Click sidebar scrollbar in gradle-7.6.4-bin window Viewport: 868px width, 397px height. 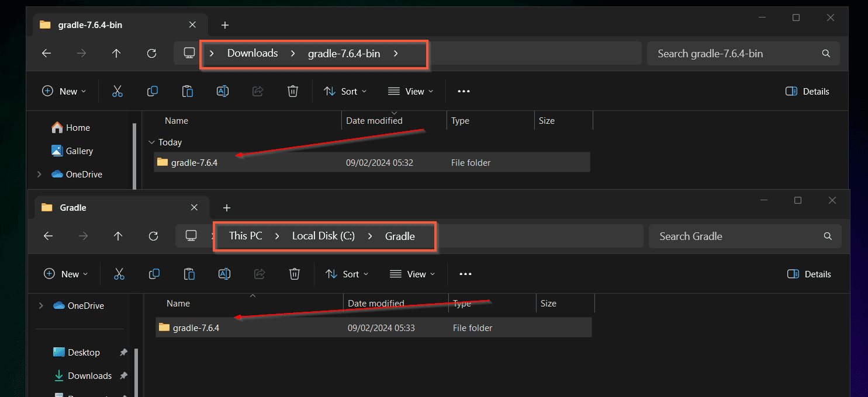tap(134, 155)
